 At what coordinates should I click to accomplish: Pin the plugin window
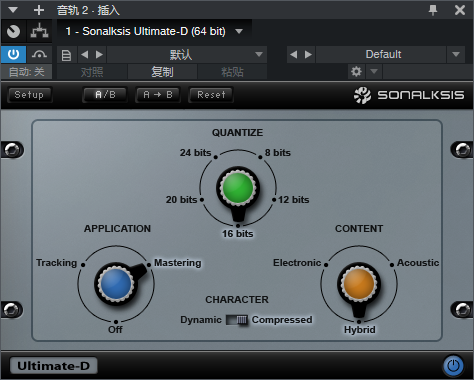[433, 10]
